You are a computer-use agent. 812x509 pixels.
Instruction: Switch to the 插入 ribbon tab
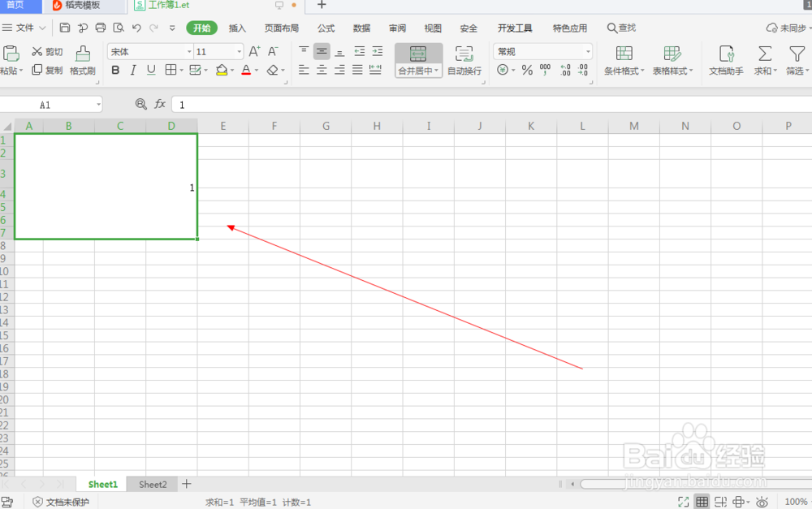237,28
